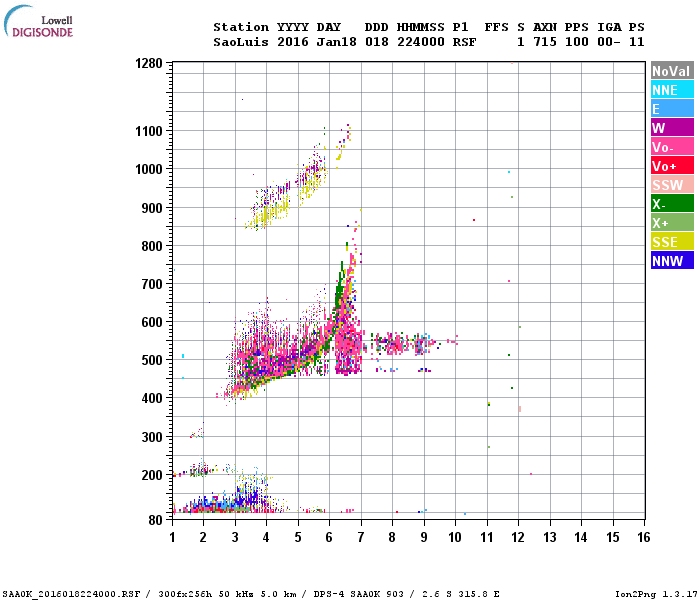Click the Ion2Png 1.3.17 version text
Image resolution: width=700 pixels, height=600 pixels.
[x=656, y=594]
